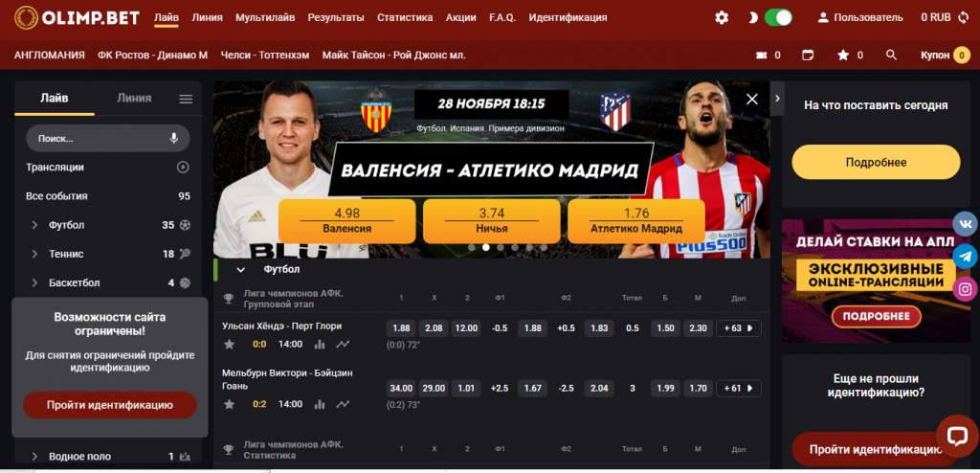Favorite the Мельбурн Виктори match
The image size is (980, 473).
click(230, 404)
